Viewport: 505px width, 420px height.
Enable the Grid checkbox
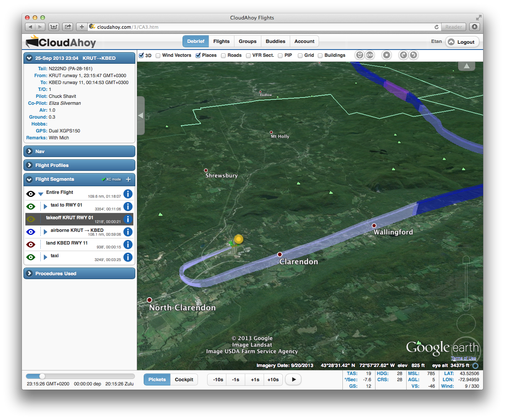[x=300, y=56]
